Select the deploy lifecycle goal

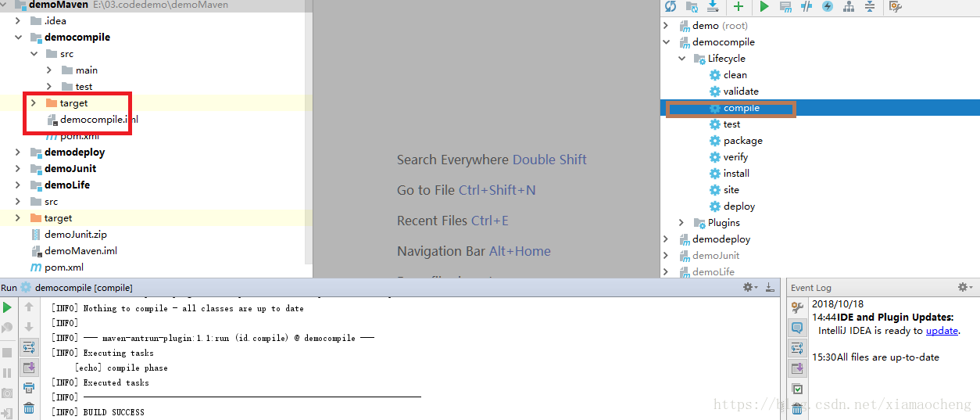click(731, 206)
